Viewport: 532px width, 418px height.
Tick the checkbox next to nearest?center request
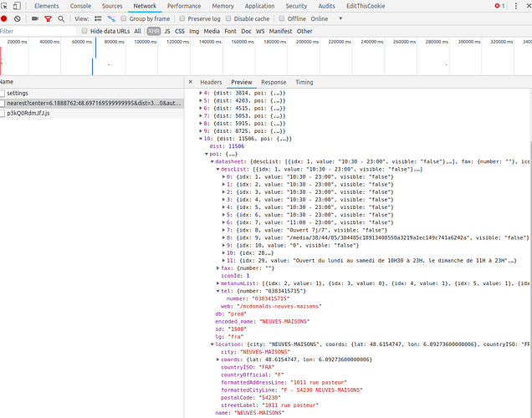[x=3, y=103]
